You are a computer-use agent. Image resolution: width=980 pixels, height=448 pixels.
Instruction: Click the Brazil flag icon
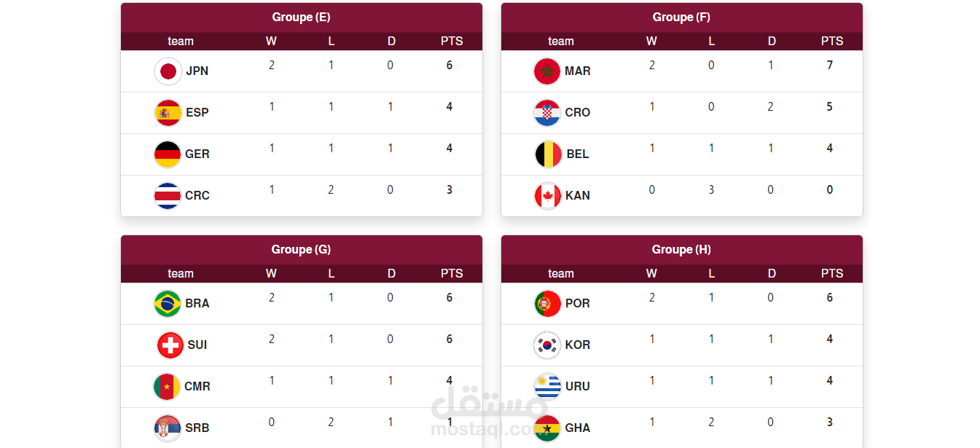168,304
